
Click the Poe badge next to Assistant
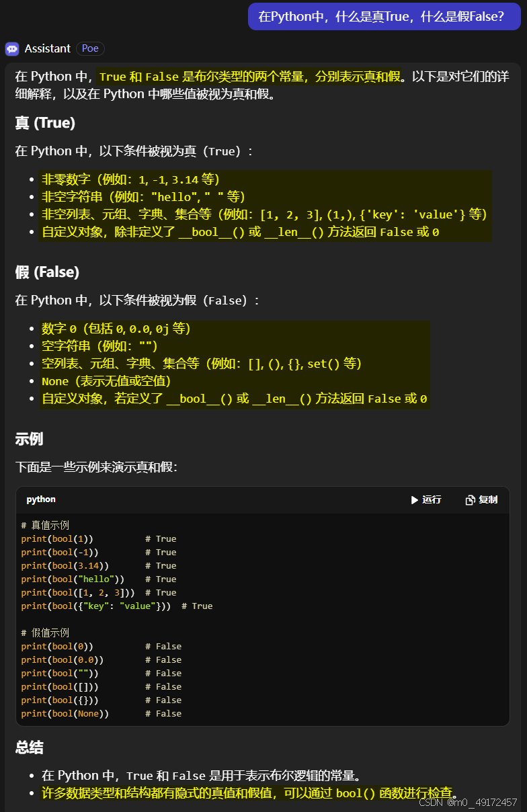90,48
